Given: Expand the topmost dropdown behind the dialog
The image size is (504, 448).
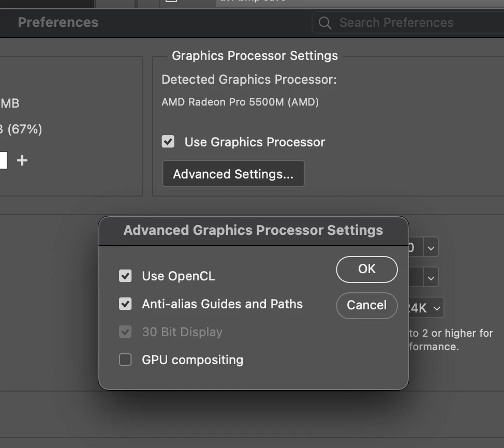Looking at the screenshot, I should click(x=431, y=247).
